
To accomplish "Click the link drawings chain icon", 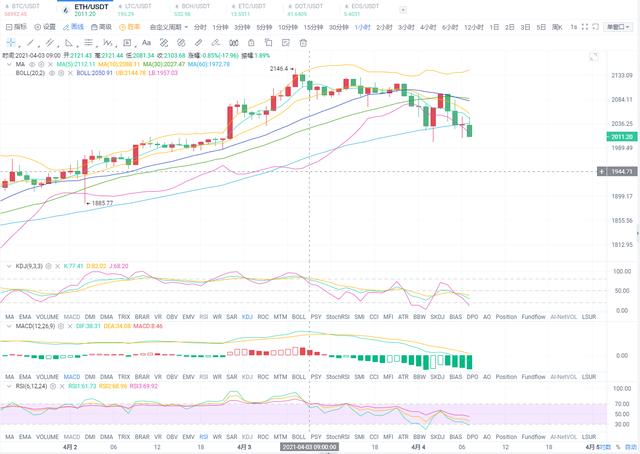I will (181, 42).
